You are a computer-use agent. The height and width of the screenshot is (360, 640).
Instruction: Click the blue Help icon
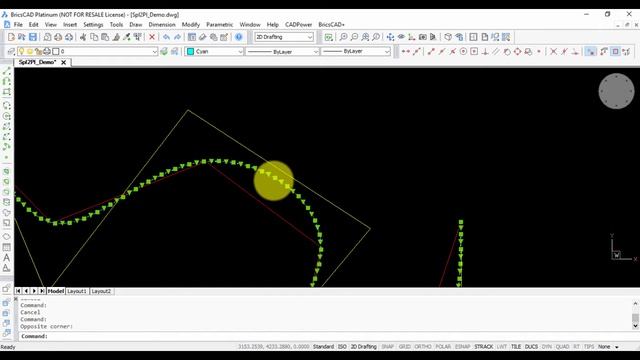[239, 37]
